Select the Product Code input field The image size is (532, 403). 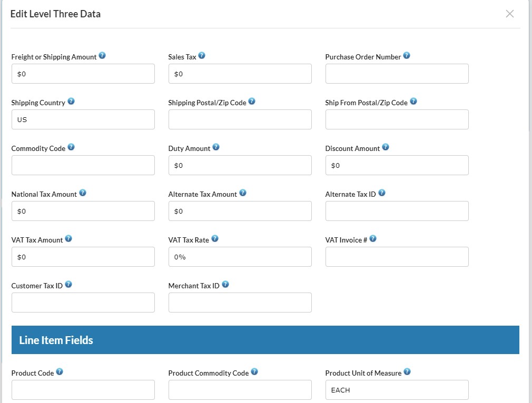[83, 390]
